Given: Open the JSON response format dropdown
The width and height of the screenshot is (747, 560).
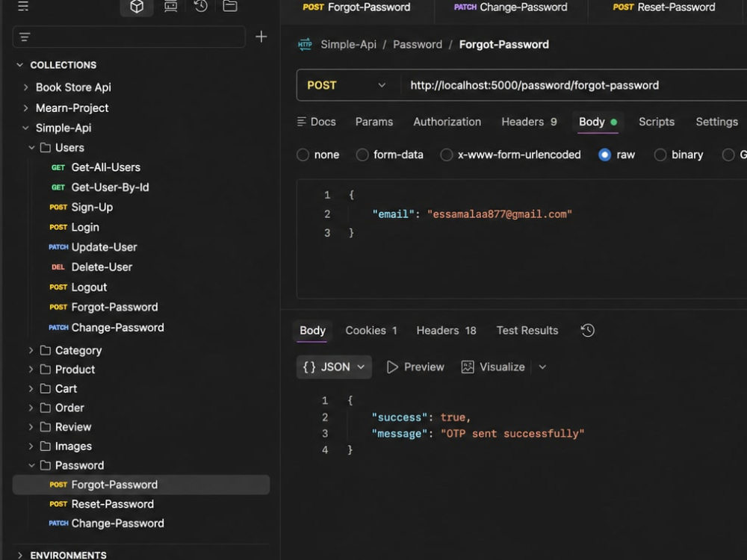Looking at the screenshot, I should pyautogui.click(x=334, y=367).
